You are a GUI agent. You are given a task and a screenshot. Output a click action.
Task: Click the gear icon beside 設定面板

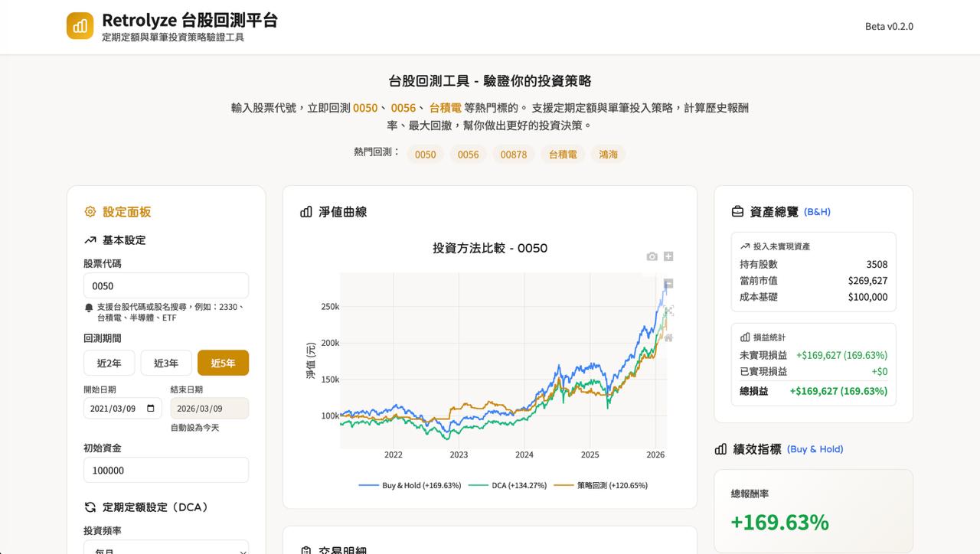(x=90, y=212)
